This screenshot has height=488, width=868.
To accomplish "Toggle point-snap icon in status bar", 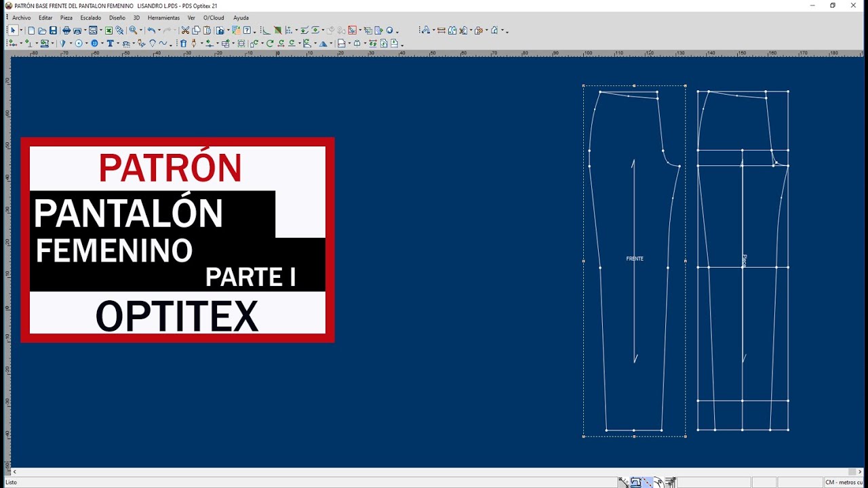I will [x=624, y=483].
